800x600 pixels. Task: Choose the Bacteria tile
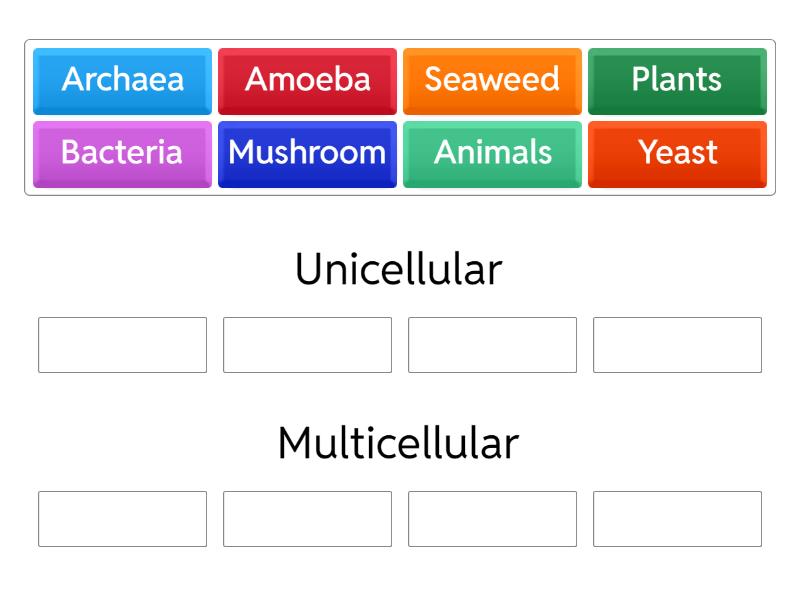click(122, 153)
